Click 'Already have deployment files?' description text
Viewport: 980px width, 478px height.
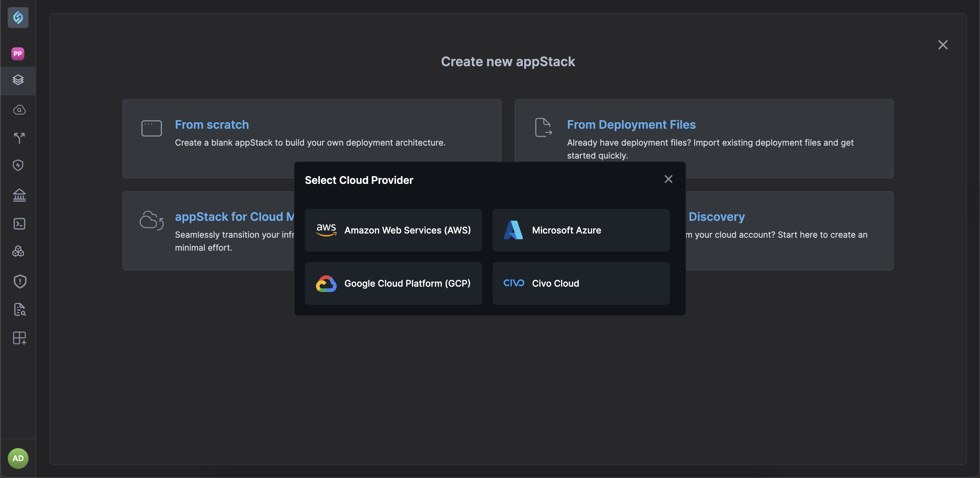click(710, 149)
